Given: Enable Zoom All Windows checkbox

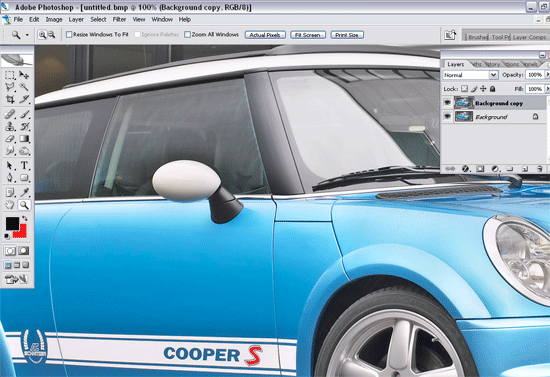Looking at the screenshot, I should click(188, 34).
